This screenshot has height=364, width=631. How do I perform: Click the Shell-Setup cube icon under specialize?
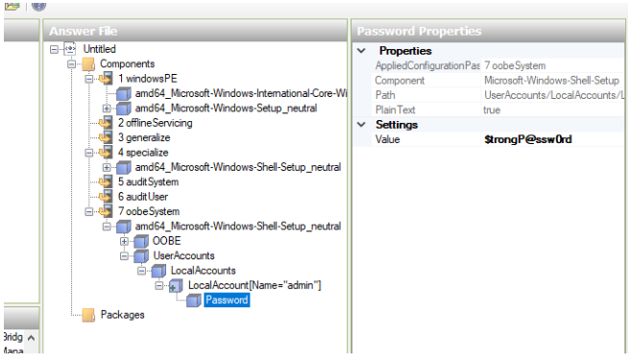(124, 167)
